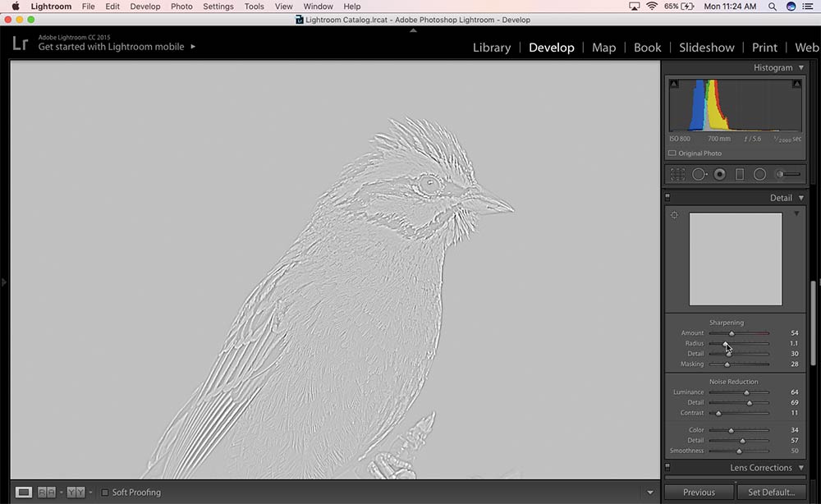This screenshot has height=504, width=821.
Task: Select the Radial Filter tool
Action: pyautogui.click(x=761, y=174)
